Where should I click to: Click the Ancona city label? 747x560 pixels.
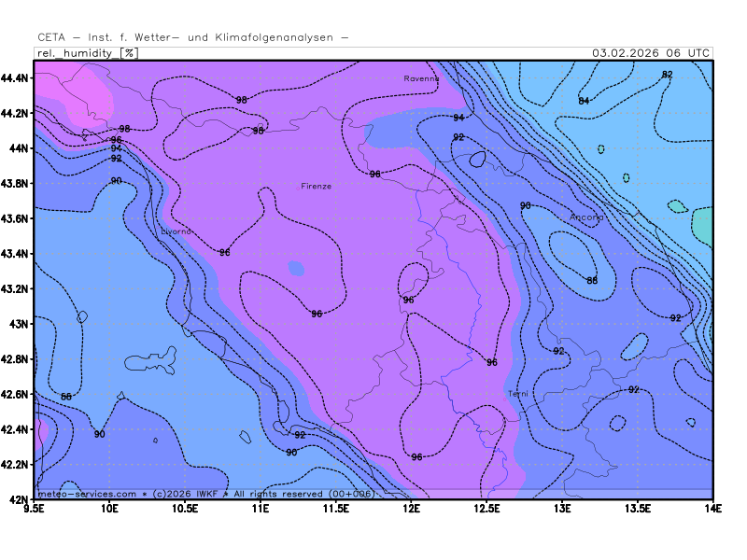(586, 217)
